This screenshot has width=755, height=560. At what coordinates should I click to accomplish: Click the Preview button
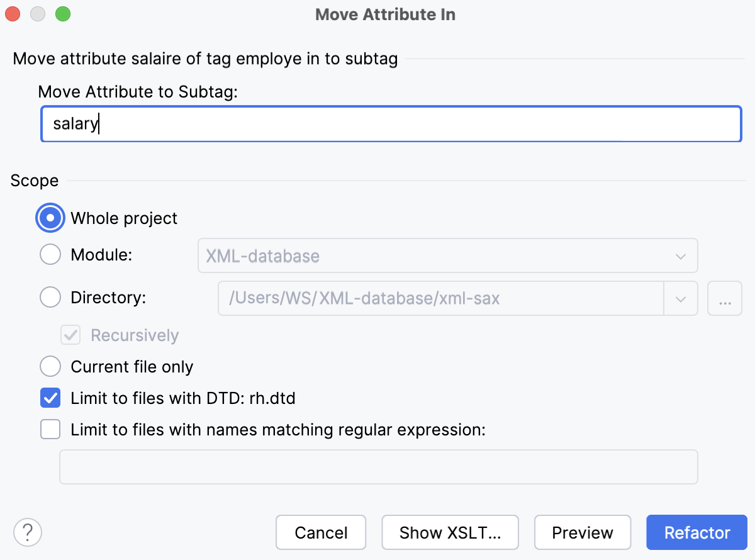pyautogui.click(x=583, y=532)
